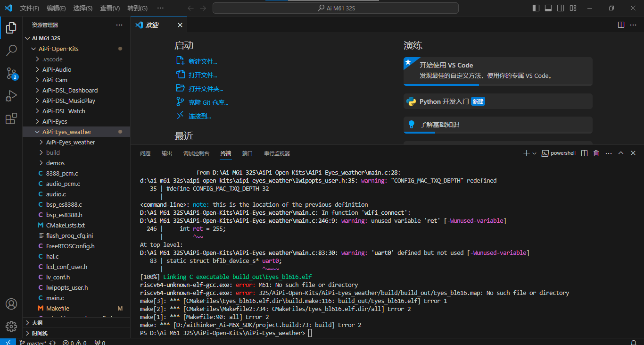Viewport: 644px width, 345px height.
Task: Expand the AiPi-Audio folder
Action: pyautogui.click(x=76, y=69)
